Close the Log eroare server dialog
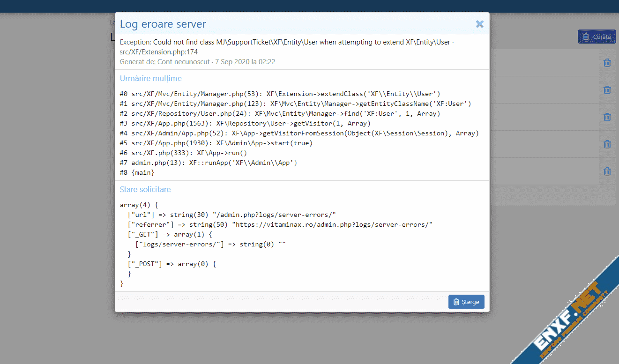The height and width of the screenshot is (364, 619). click(479, 24)
